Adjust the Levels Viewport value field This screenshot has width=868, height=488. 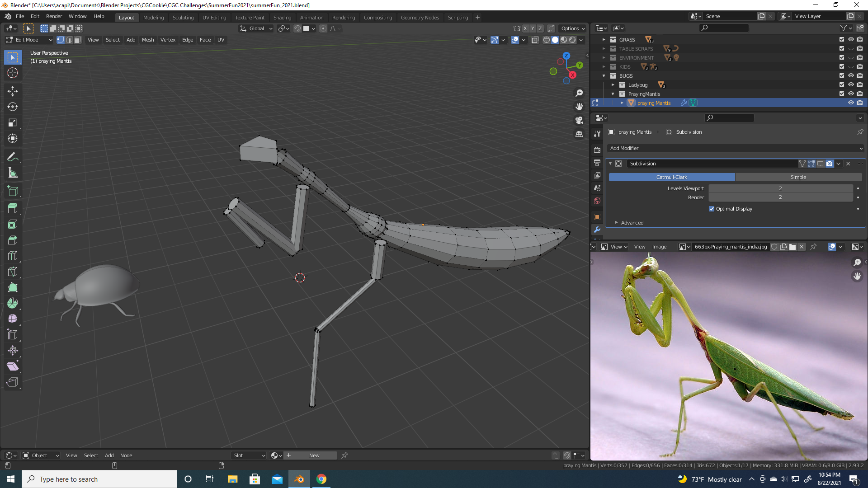(x=780, y=188)
